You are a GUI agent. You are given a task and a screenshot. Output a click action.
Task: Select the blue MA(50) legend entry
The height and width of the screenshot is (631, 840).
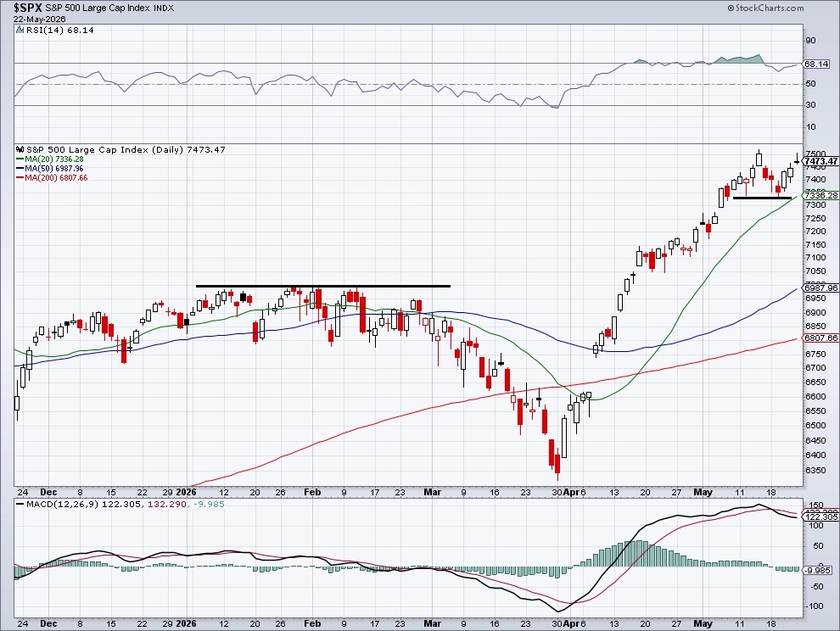[x=50, y=168]
